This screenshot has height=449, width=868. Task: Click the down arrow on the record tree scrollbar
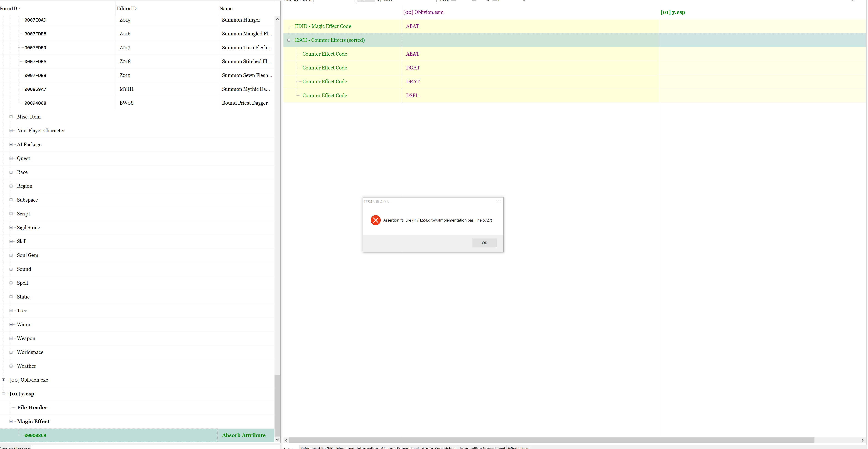pyautogui.click(x=277, y=439)
